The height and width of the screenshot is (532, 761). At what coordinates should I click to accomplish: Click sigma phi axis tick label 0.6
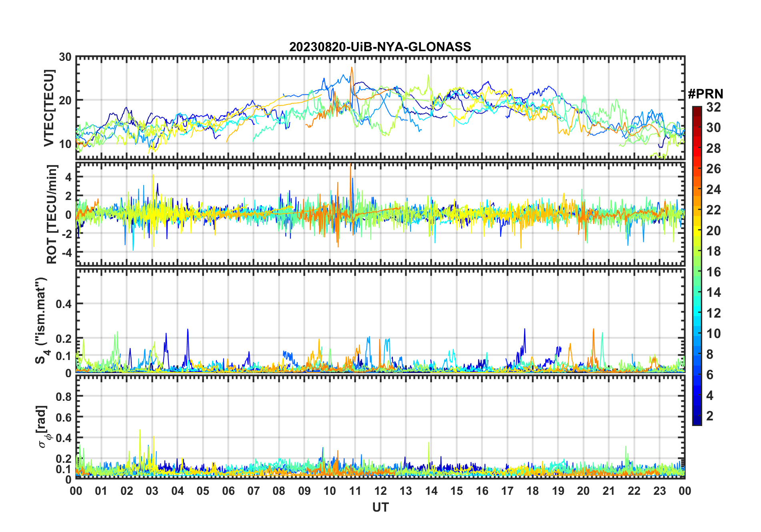[64, 417]
